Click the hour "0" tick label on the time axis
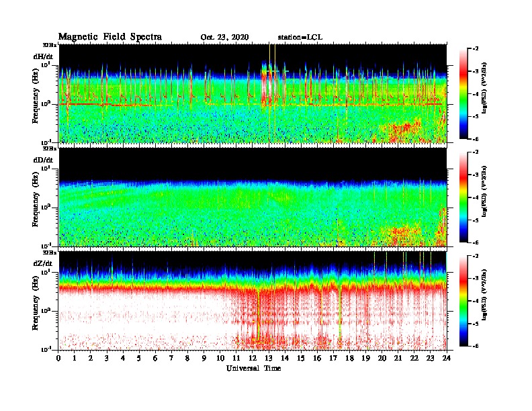The image size is (532, 411). click(x=58, y=358)
